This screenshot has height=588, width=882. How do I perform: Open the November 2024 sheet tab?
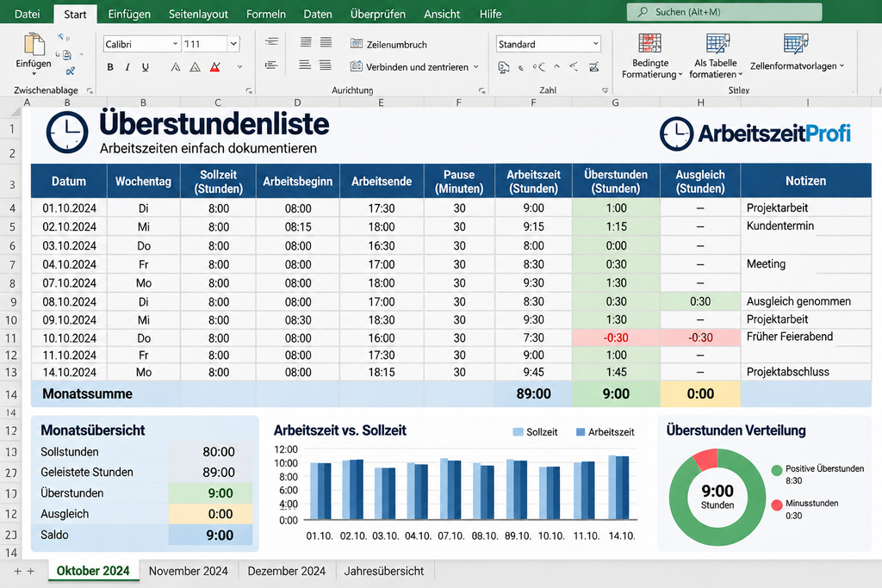click(x=189, y=571)
